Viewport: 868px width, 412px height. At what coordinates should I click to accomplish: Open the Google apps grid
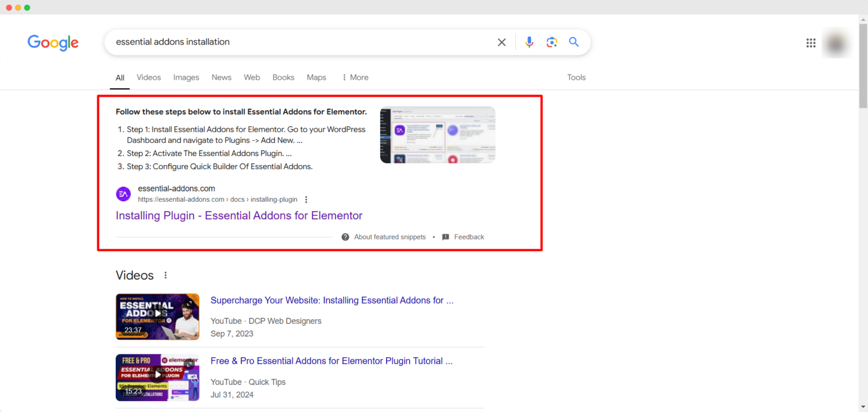coord(811,42)
